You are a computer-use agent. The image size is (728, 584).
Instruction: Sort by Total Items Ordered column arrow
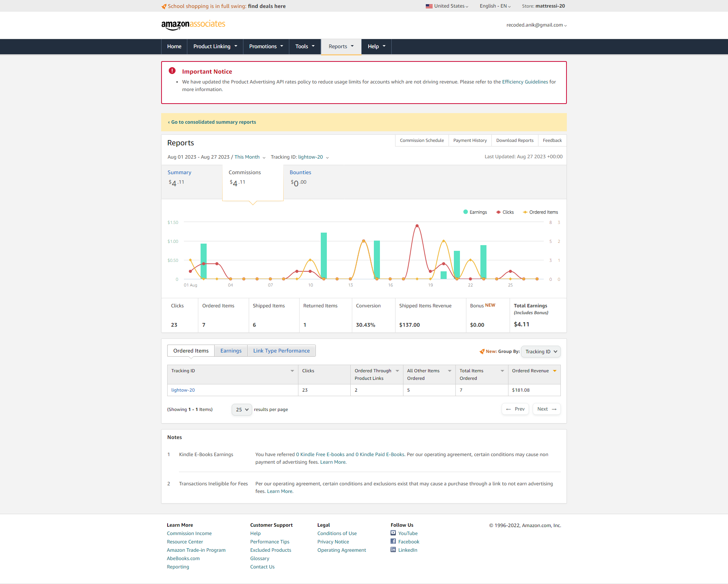point(502,371)
